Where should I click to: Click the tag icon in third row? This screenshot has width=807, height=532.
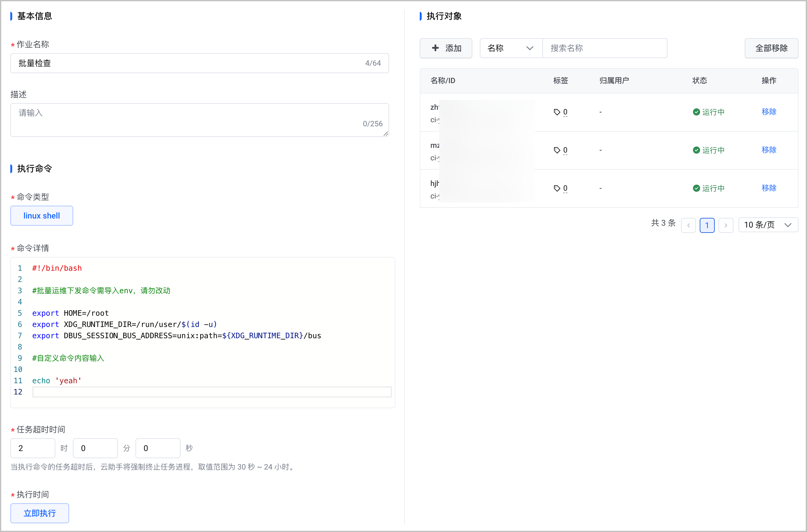557,188
